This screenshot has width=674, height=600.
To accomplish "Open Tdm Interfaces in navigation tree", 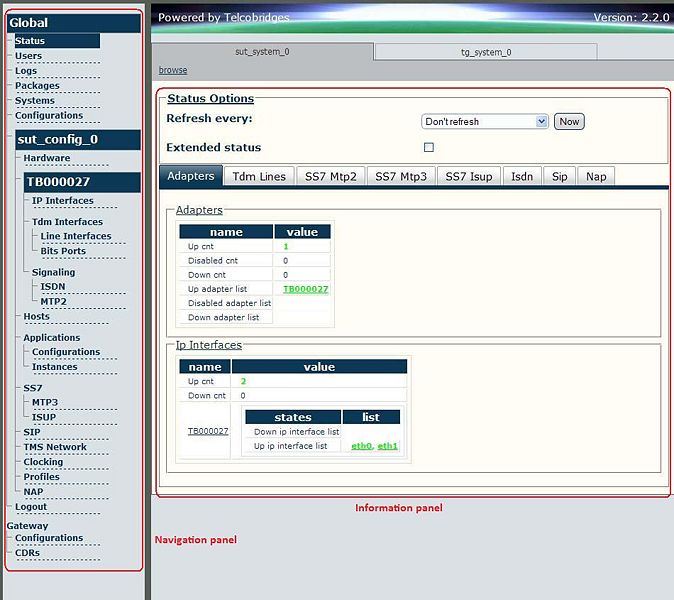I will [67, 221].
